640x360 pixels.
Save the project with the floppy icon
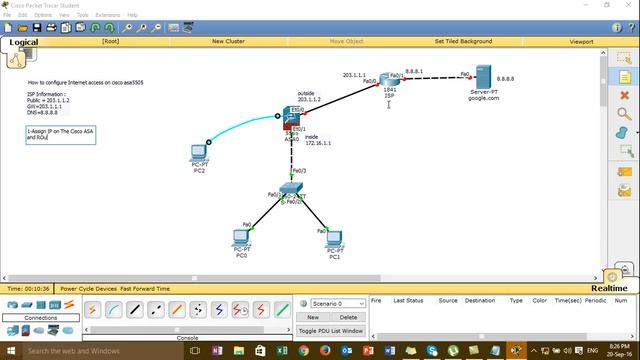tap(37, 28)
